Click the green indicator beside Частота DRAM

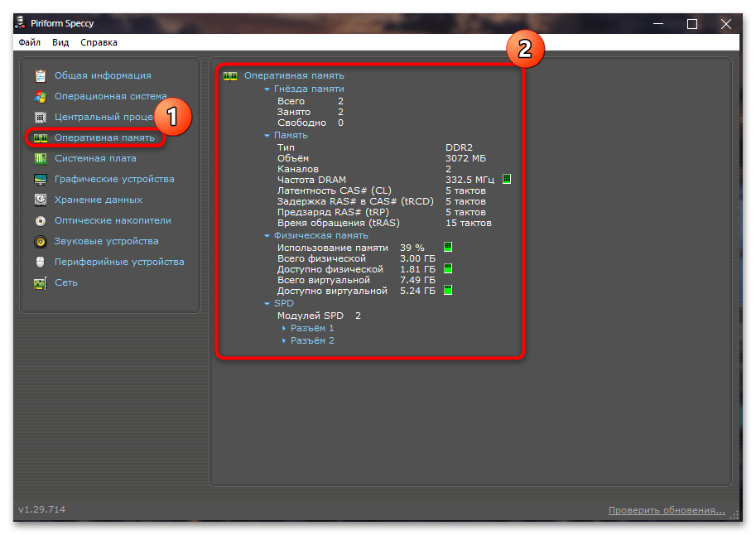(507, 179)
